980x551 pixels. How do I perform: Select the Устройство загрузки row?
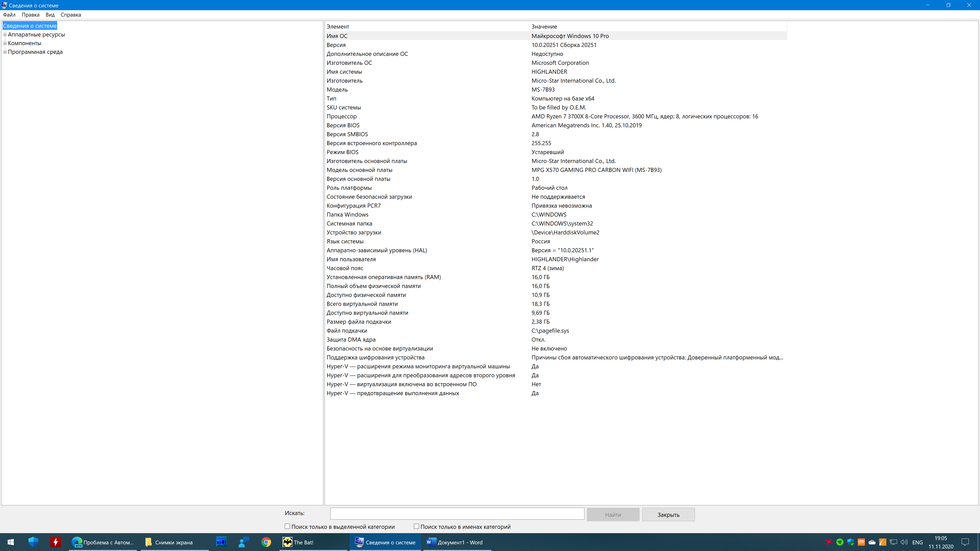tap(556, 232)
